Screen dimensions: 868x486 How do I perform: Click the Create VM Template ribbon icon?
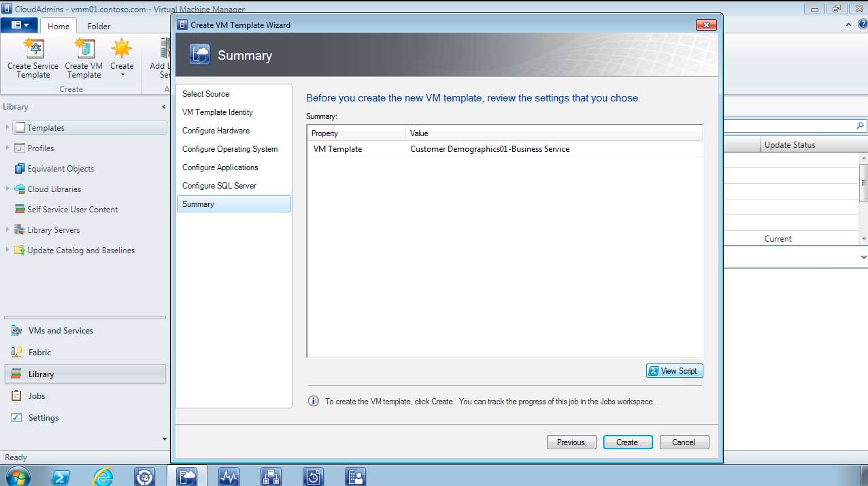click(84, 48)
